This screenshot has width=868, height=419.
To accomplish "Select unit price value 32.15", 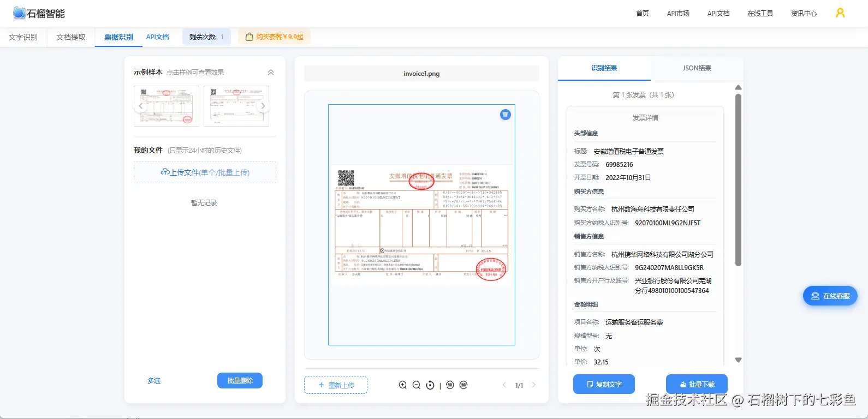I will point(601,362).
